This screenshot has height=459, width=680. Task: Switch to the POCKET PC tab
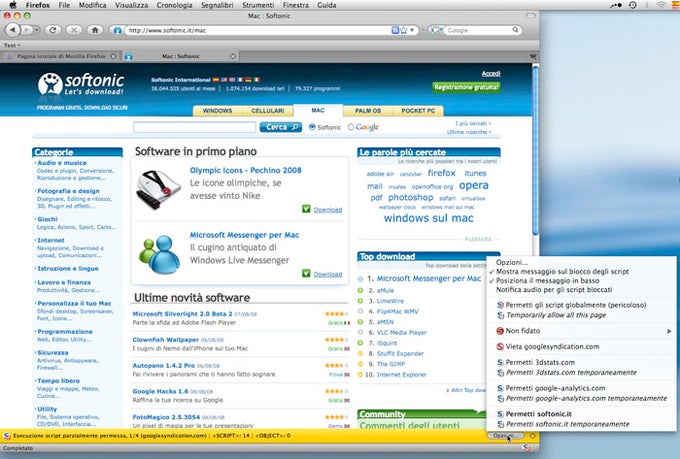[418, 111]
